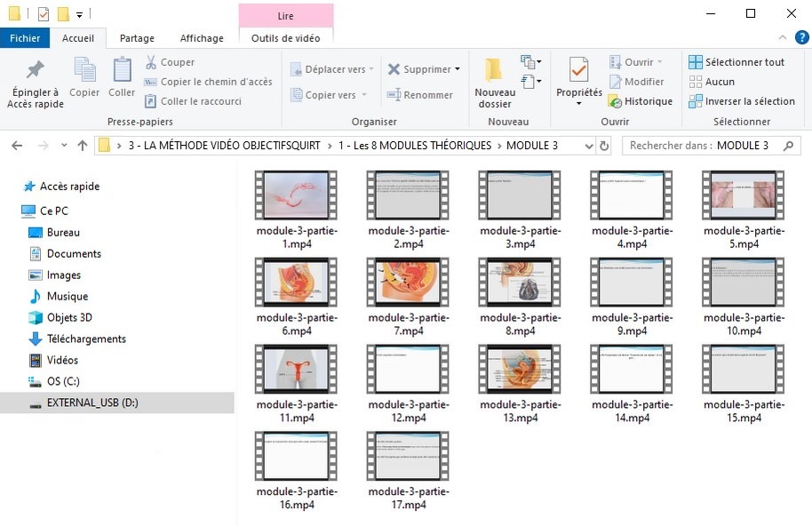Click the Épingler à Accès rapide pin icon
The height and width of the screenshot is (526, 812).
click(35, 70)
